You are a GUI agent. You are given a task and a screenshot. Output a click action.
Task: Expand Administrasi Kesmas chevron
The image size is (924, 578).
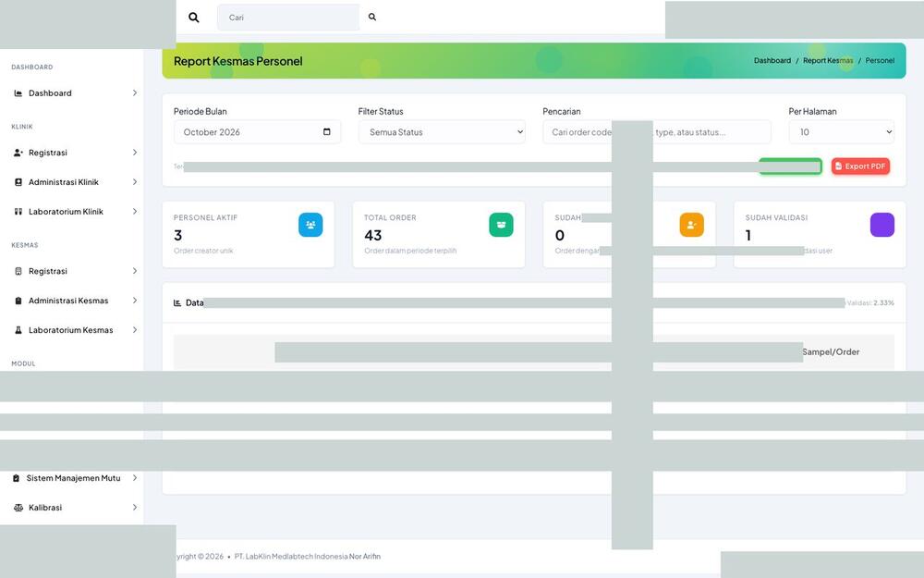pyautogui.click(x=134, y=301)
